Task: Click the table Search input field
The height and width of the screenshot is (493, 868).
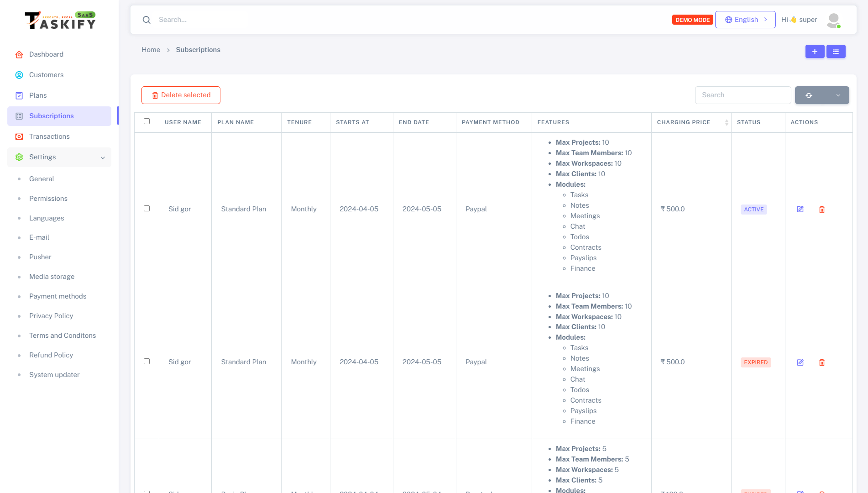Action: tap(743, 95)
